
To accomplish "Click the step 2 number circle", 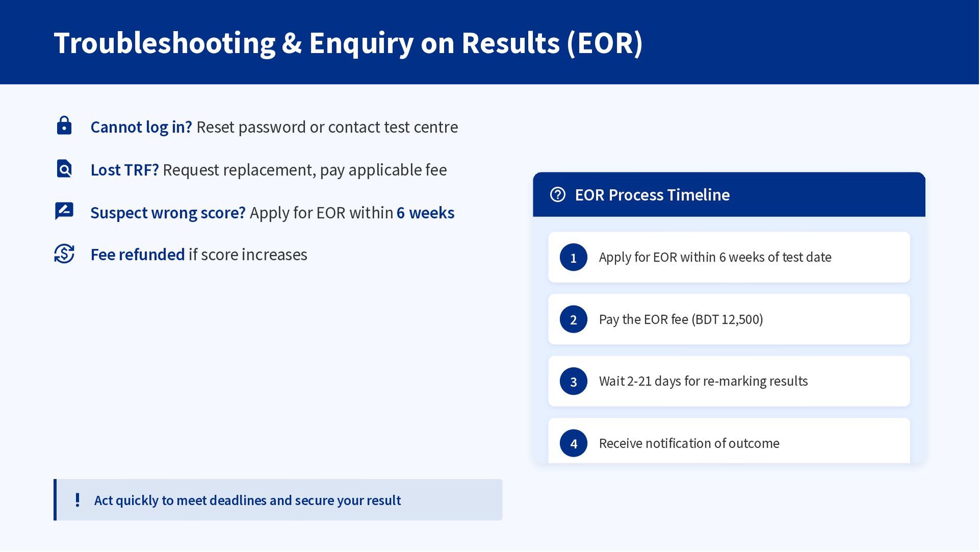I will click(573, 319).
